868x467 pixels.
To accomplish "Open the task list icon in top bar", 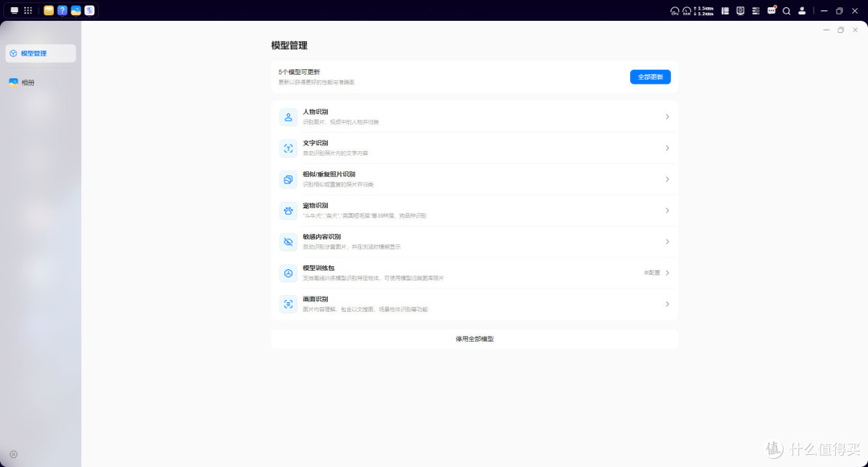I will (x=755, y=10).
